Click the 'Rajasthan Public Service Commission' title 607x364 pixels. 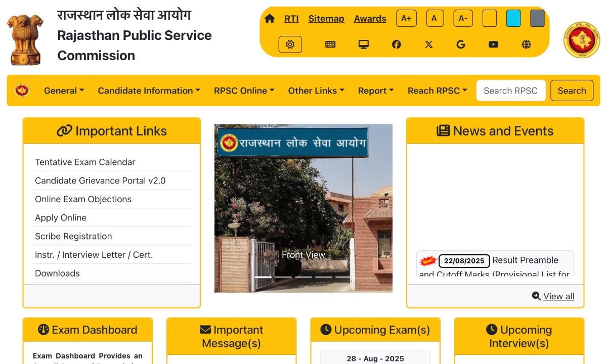tap(135, 45)
